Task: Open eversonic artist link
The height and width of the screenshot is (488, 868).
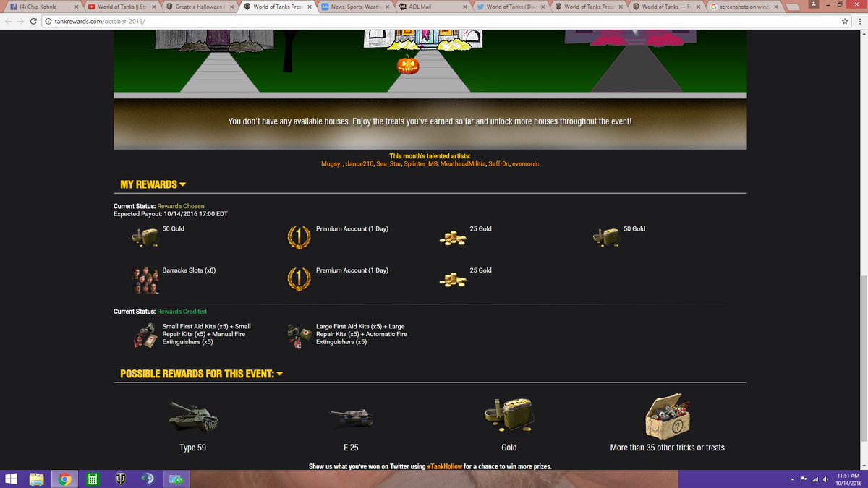Action: (525, 164)
